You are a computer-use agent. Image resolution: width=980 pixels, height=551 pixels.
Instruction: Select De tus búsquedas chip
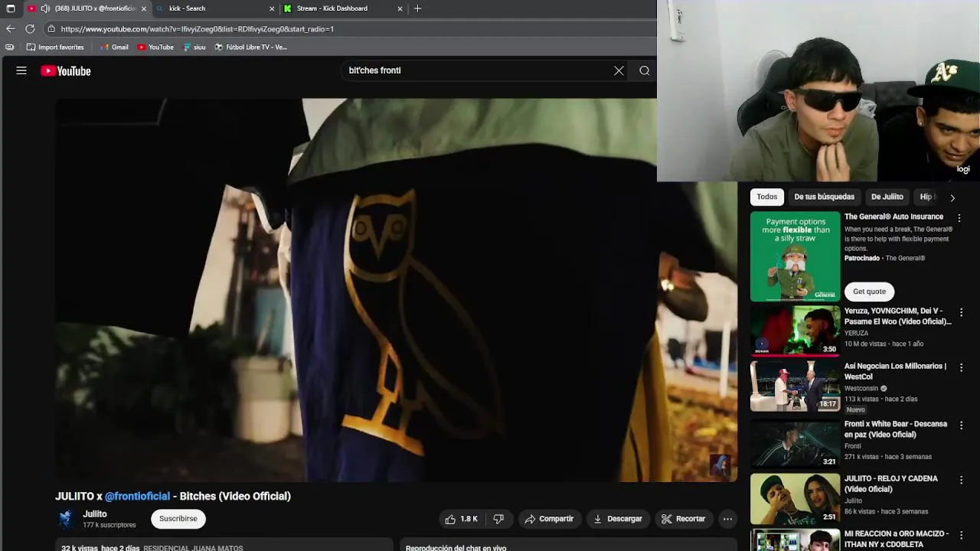(824, 197)
